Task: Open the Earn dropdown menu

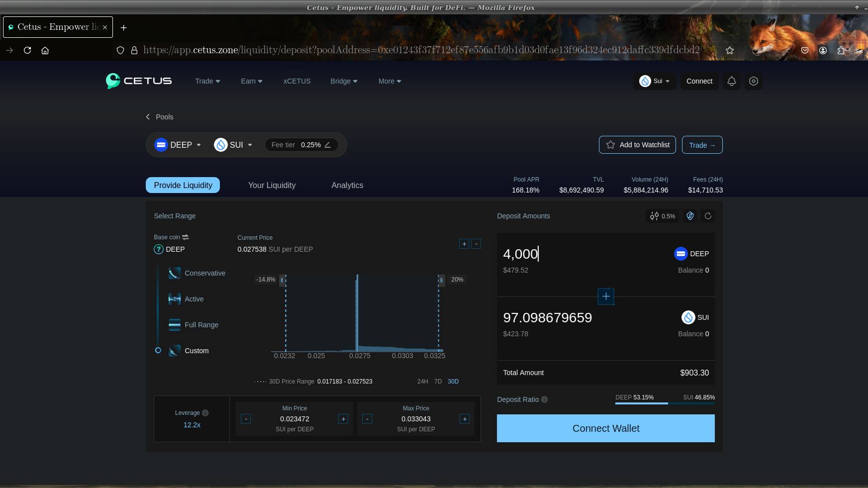Action: pyautogui.click(x=252, y=81)
